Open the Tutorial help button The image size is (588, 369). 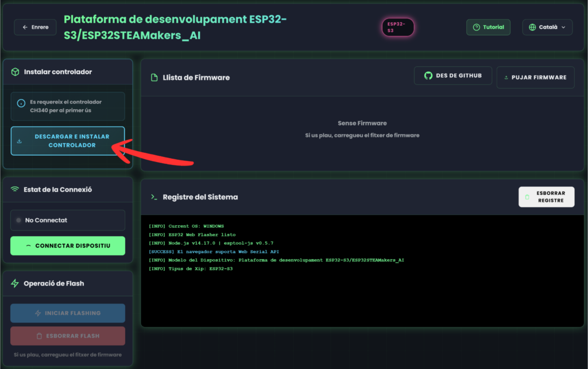pyautogui.click(x=488, y=27)
